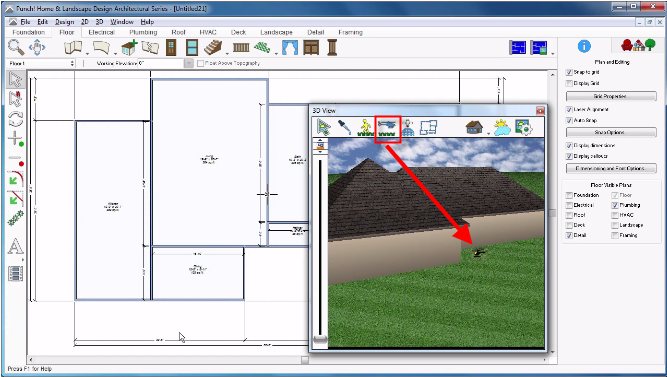The width and height of the screenshot is (667, 377).
Task: Select the straight wall tool
Action: click(73, 47)
